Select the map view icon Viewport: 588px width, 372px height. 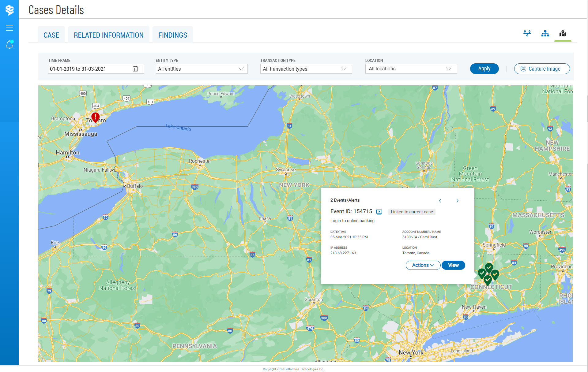coord(563,33)
